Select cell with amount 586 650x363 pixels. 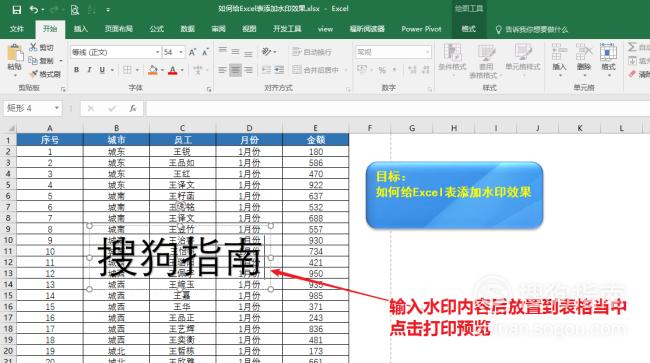315,163
